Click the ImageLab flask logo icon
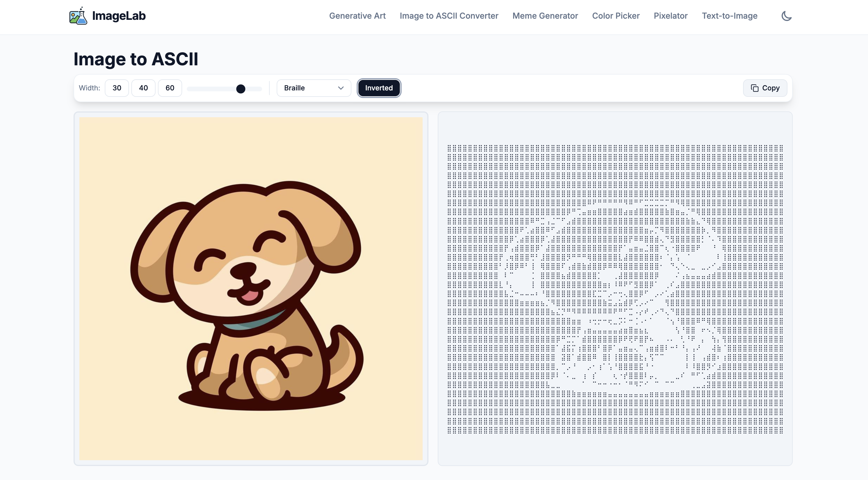This screenshot has height=480, width=868. (78, 16)
